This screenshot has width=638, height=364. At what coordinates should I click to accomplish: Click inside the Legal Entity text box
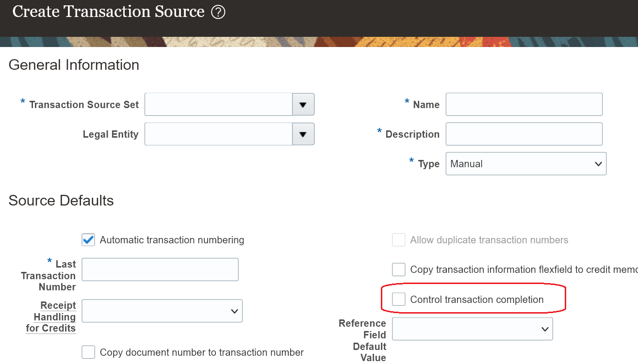[x=218, y=134]
